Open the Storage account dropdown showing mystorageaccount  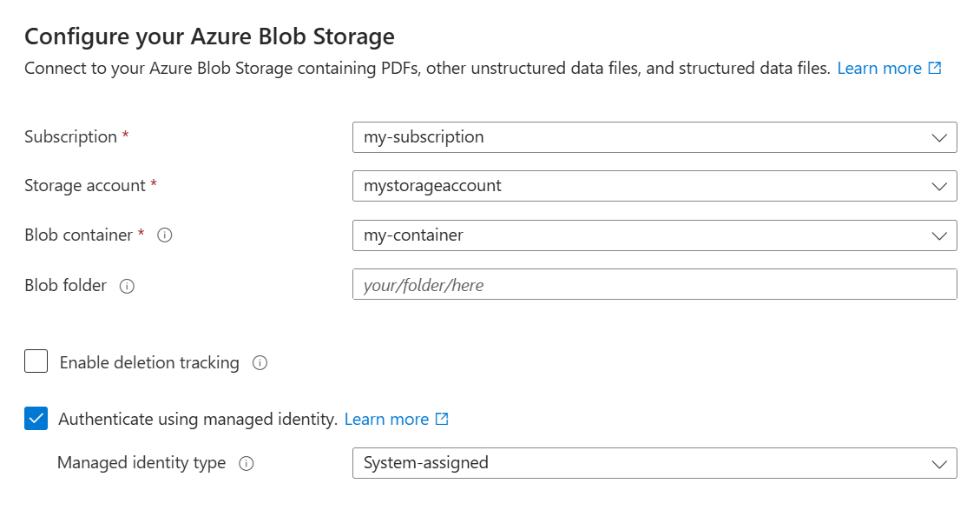tap(654, 186)
